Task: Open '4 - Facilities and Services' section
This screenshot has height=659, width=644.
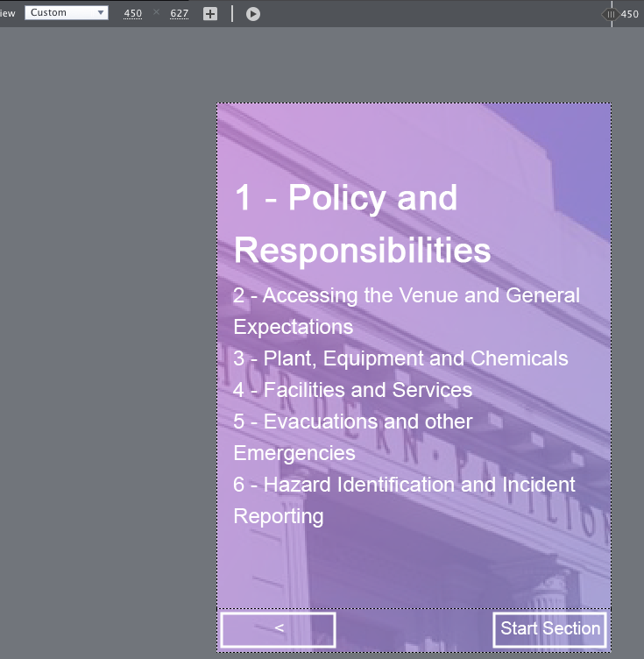Action: point(352,390)
